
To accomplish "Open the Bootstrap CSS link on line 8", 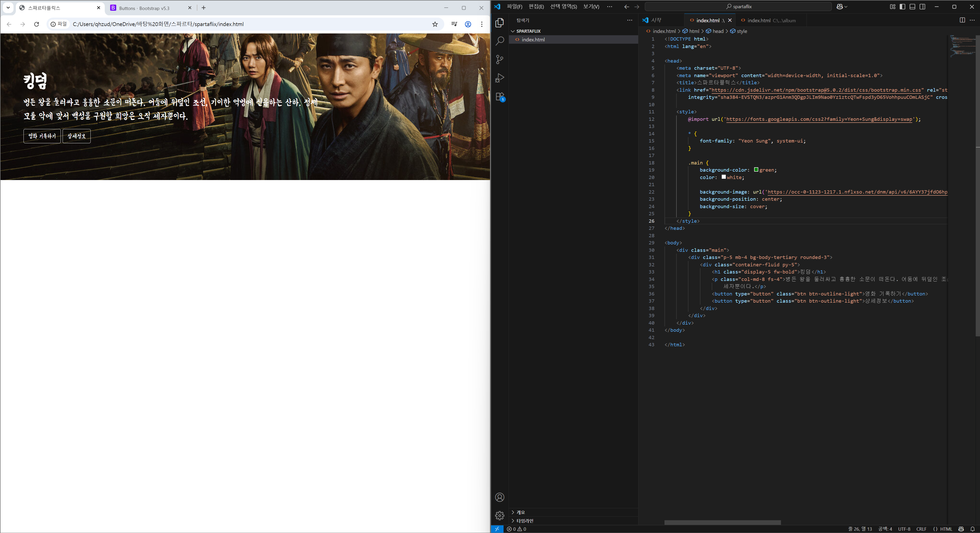I will [x=816, y=90].
